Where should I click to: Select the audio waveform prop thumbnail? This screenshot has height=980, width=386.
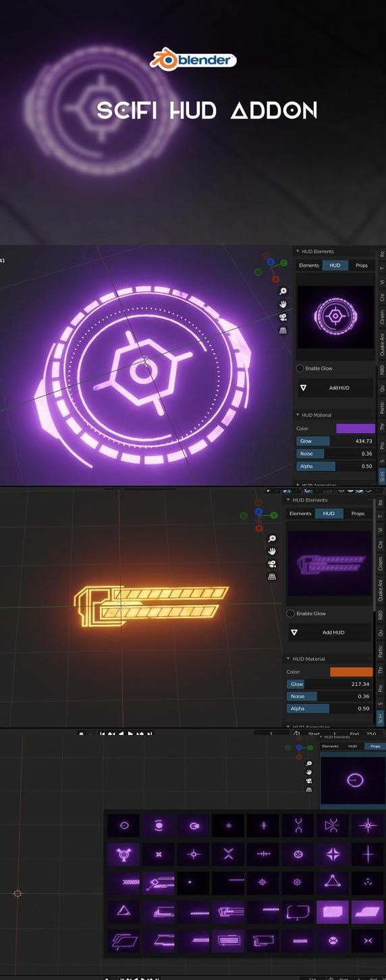point(263,854)
